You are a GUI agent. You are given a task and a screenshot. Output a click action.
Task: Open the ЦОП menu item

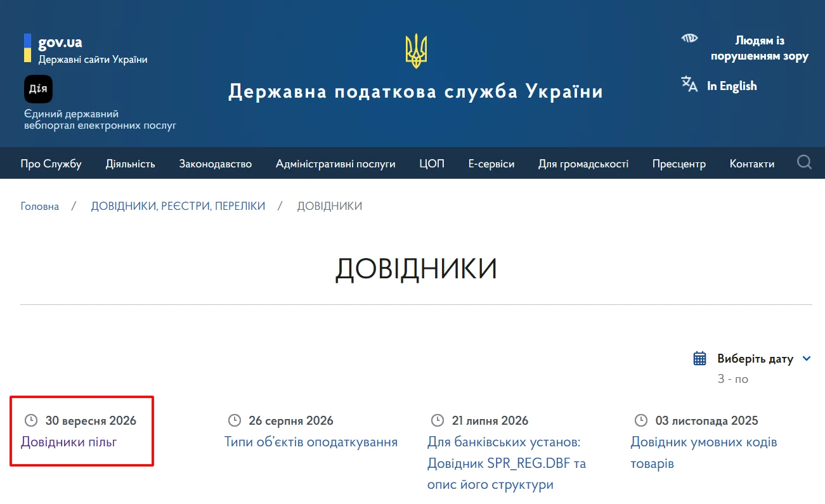click(x=432, y=164)
